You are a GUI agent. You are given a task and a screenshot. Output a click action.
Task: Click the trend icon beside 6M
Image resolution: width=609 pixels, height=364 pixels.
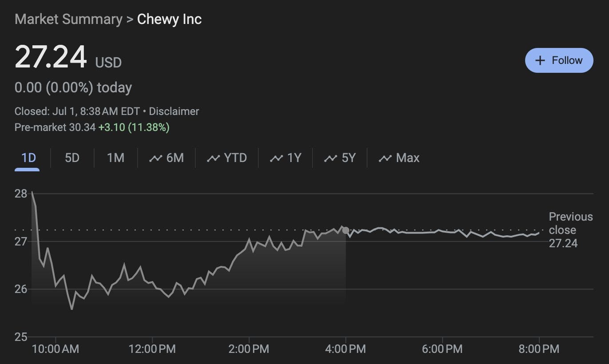tap(155, 158)
